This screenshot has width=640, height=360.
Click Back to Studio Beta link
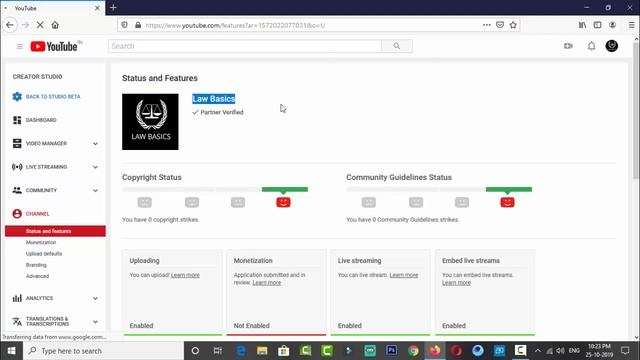(x=53, y=97)
